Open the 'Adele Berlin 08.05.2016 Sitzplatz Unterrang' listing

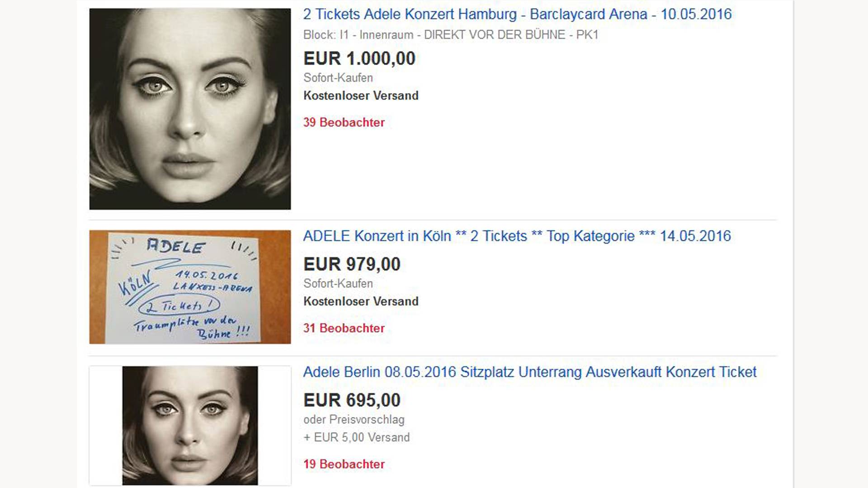(x=529, y=372)
